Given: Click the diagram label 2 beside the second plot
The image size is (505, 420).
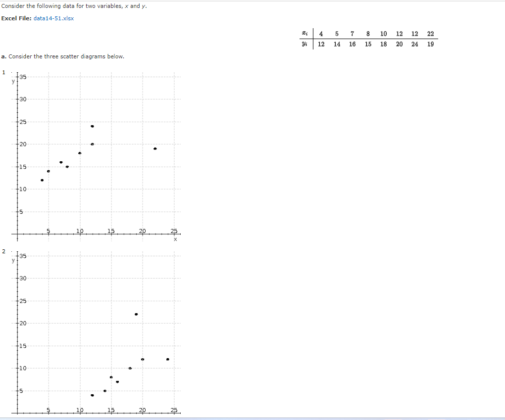Looking at the screenshot, I should pos(3,251).
